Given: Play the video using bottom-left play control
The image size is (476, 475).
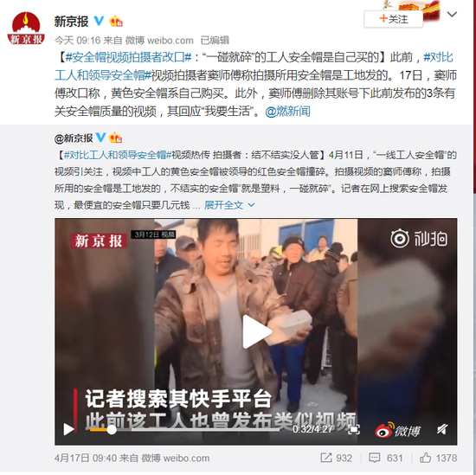Looking at the screenshot, I should coord(68,429).
